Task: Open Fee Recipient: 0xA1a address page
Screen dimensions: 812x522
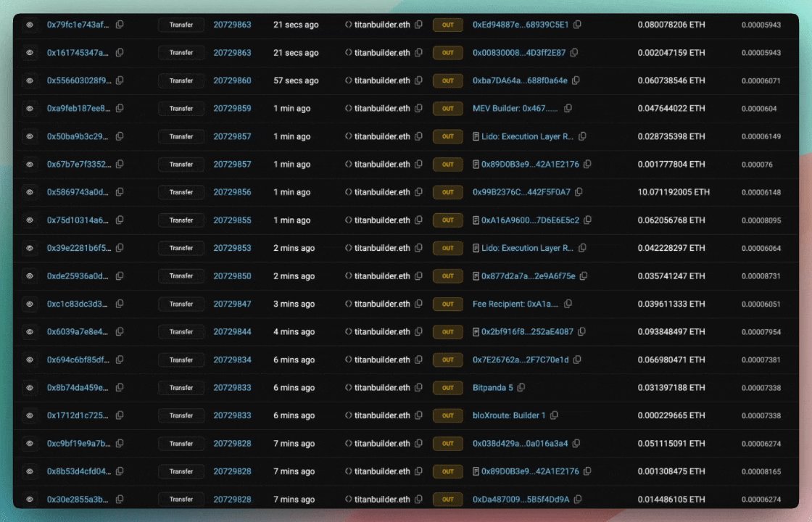Action: point(515,304)
